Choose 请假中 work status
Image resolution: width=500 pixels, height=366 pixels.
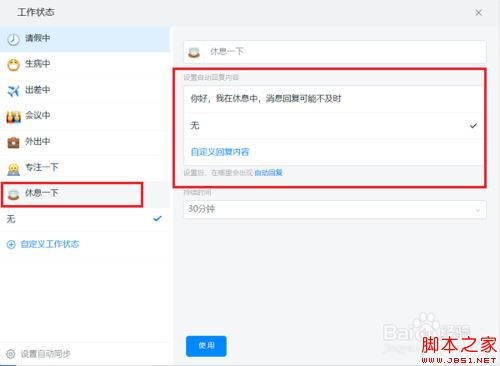pyautogui.click(x=85, y=39)
